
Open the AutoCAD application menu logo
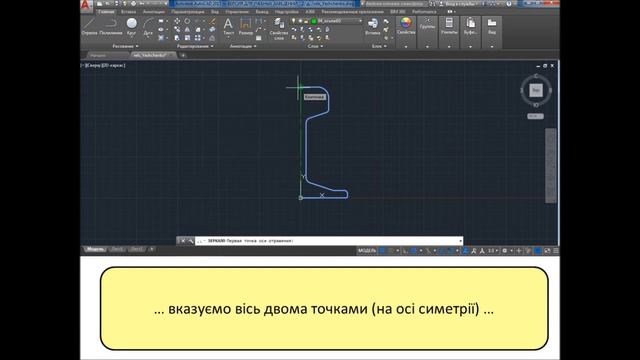coord(85,5)
